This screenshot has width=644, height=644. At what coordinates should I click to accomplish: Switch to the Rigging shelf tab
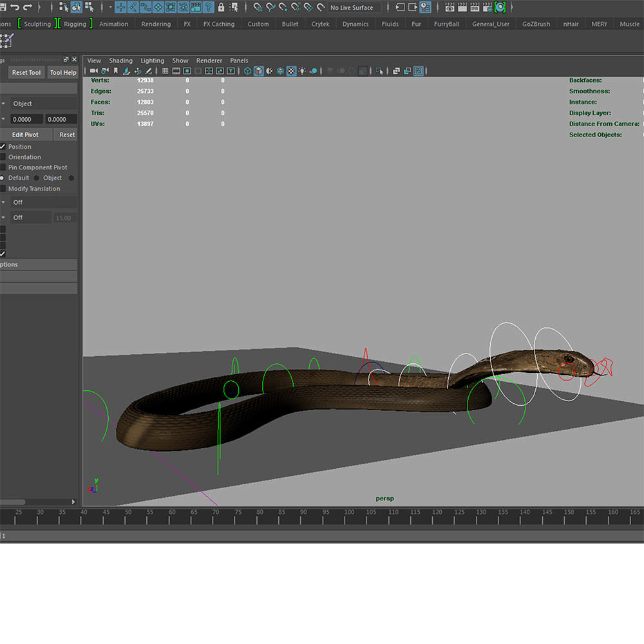coord(75,24)
